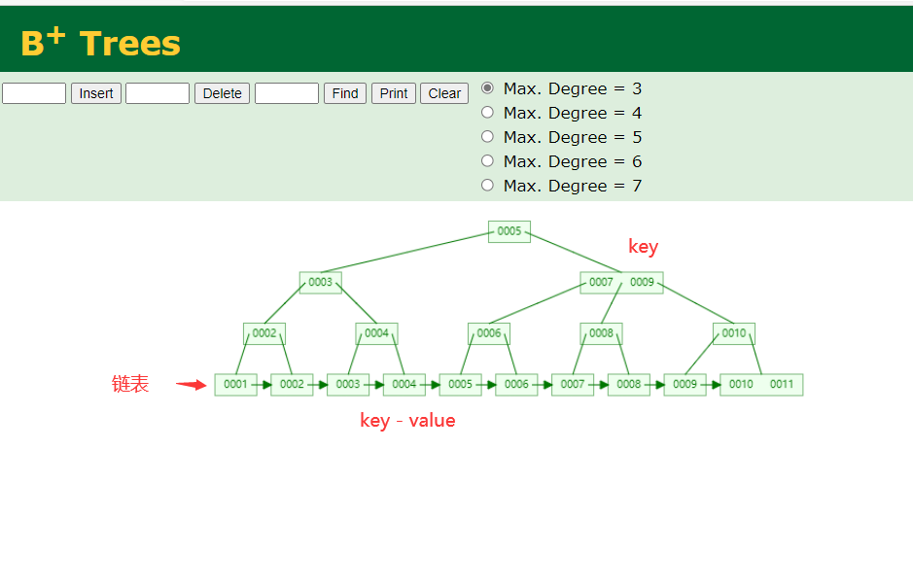Click third-level node 0008
Image resolution: width=913 pixels, height=588 pixels.
602,333
